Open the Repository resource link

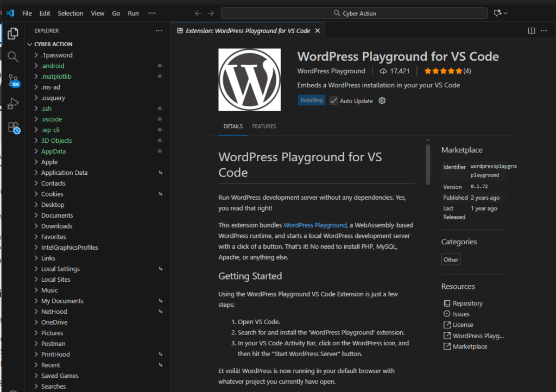[x=467, y=304]
